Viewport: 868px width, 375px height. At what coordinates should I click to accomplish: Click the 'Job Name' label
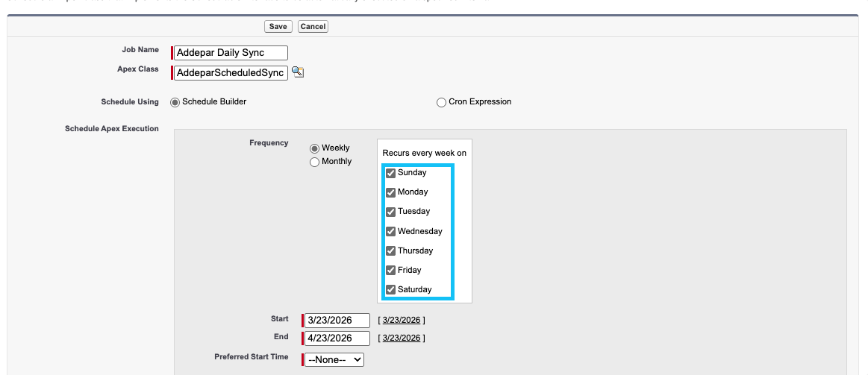140,49
